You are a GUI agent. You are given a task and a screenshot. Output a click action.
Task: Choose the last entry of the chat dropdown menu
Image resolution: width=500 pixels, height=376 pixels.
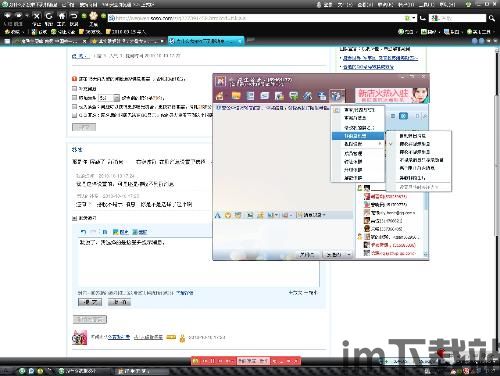click(x=358, y=178)
